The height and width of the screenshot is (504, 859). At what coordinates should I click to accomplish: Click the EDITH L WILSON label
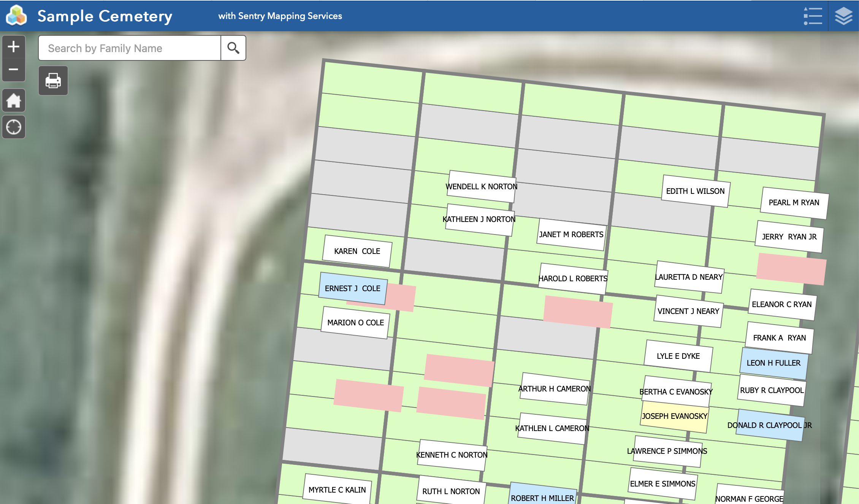695,191
